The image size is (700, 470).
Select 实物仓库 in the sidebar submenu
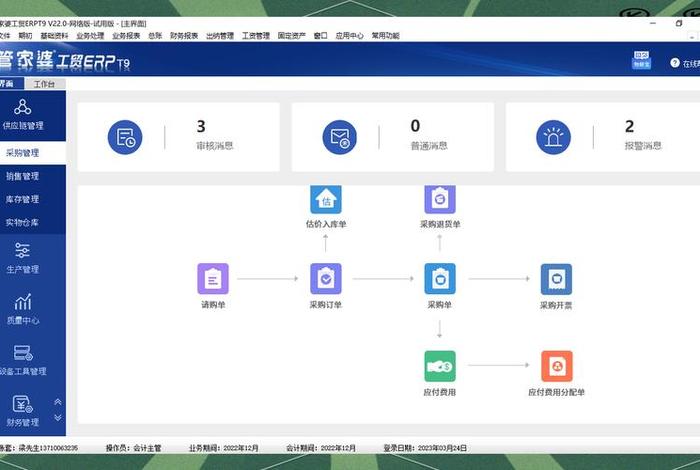[33, 222]
